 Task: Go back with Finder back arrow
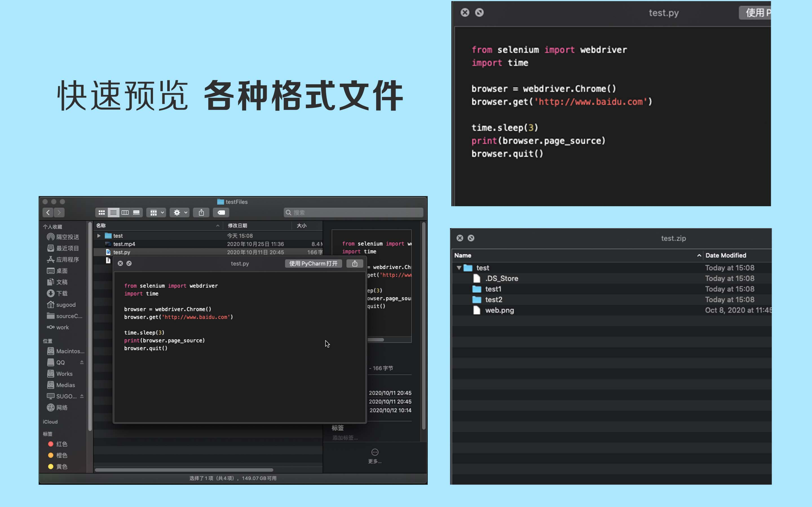tap(48, 213)
